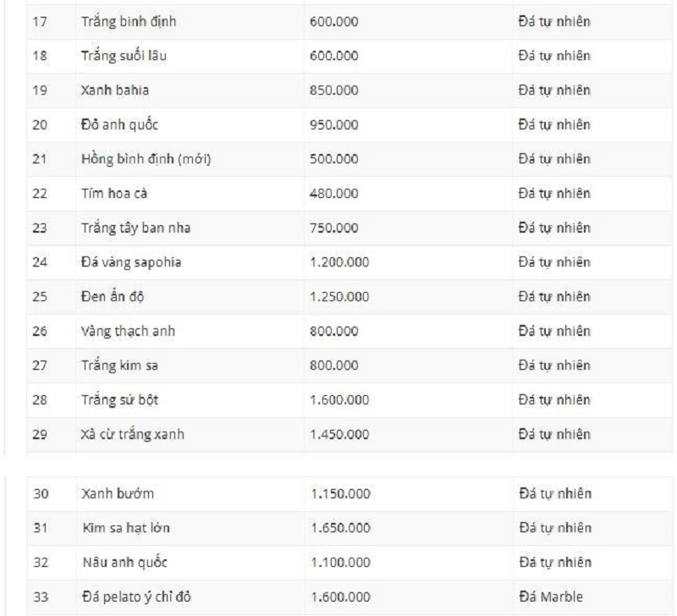The image size is (677, 616).
Task: Click the Tím hoa cà stone name
Action: pyautogui.click(x=114, y=194)
